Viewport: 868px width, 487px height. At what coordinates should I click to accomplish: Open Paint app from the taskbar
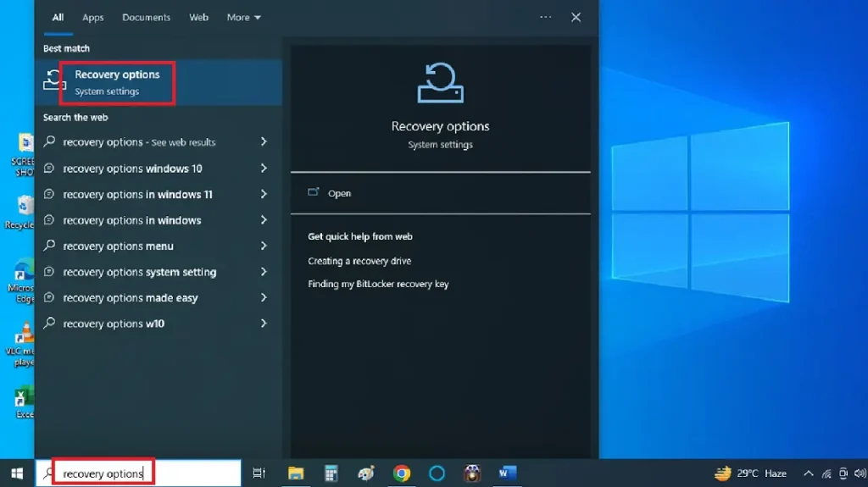pyautogui.click(x=366, y=473)
